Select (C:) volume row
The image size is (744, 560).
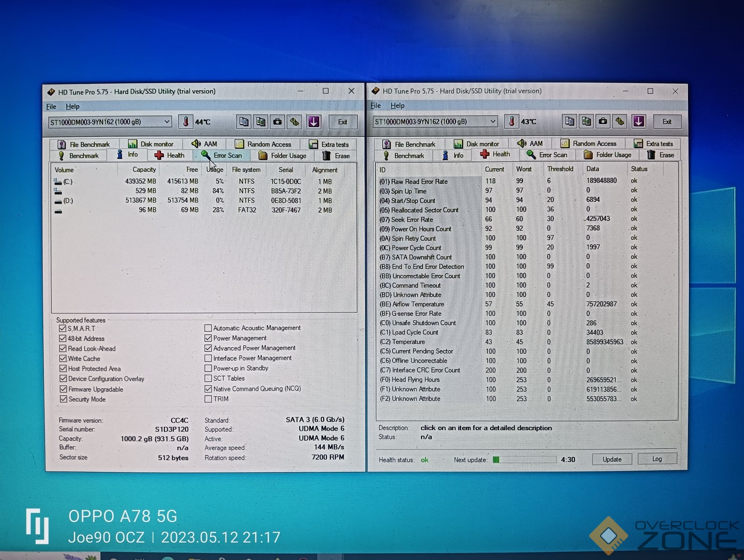[204, 182]
